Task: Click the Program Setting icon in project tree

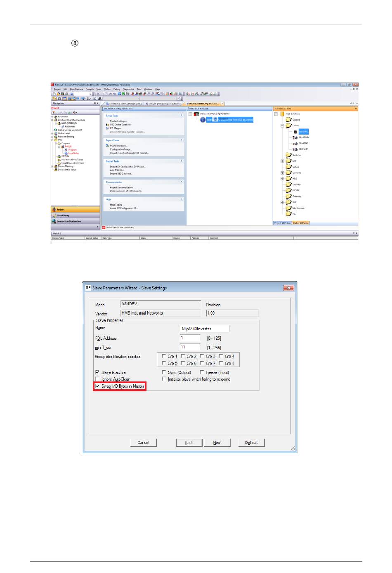Action: coord(56,137)
